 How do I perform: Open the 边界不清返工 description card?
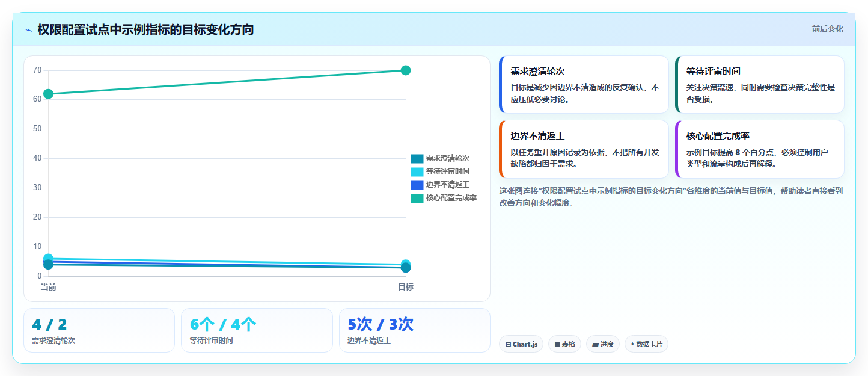584,149
